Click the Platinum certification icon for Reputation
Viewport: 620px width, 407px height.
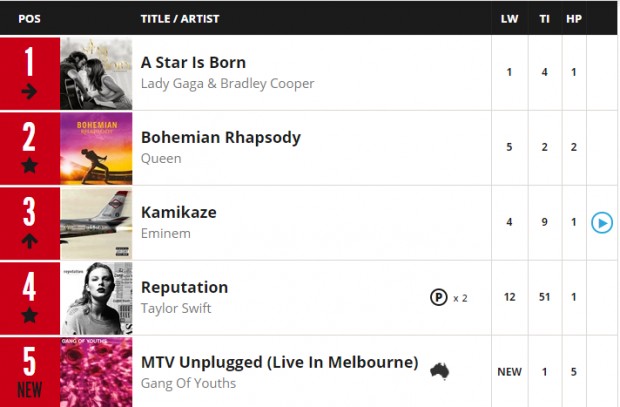click(439, 297)
